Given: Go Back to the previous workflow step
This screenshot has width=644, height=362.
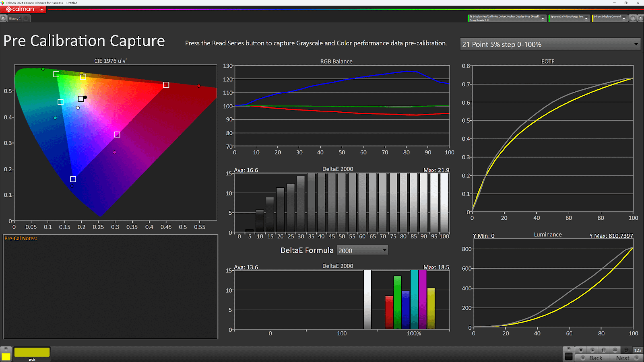Looking at the screenshot, I should pyautogui.click(x=592, y=358).
